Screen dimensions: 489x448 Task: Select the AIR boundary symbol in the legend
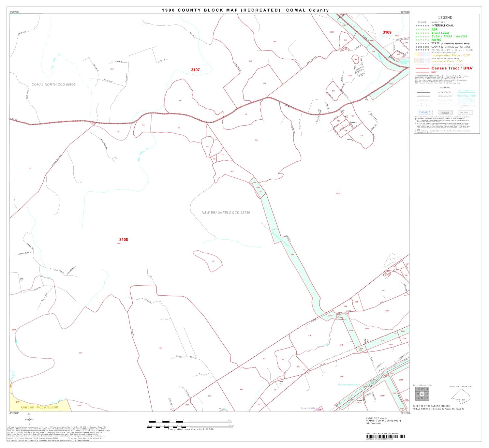point(422,29)
